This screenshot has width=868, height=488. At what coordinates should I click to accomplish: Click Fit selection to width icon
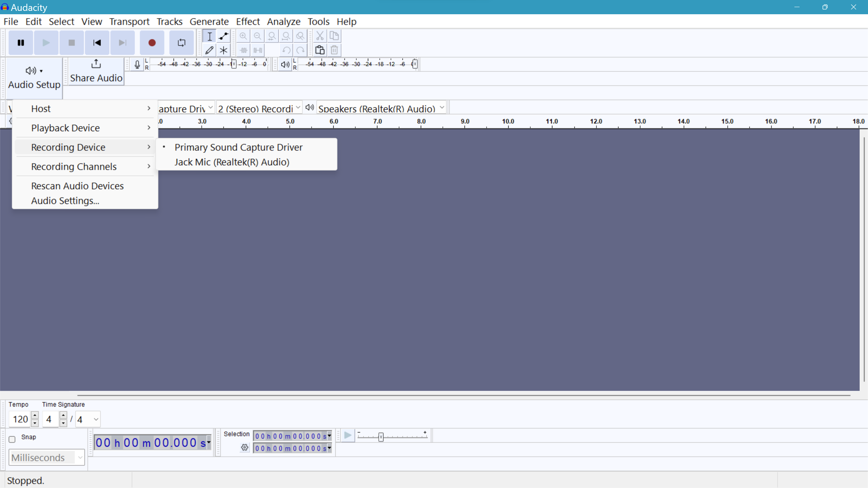[x=272, y=36]
